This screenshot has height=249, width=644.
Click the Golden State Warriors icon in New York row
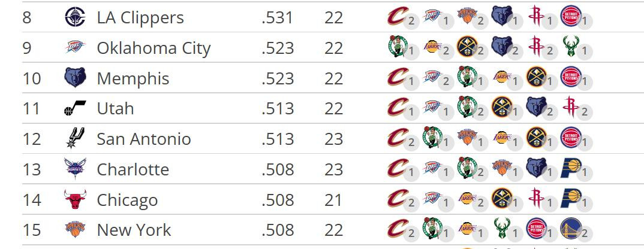pos(571,228)
